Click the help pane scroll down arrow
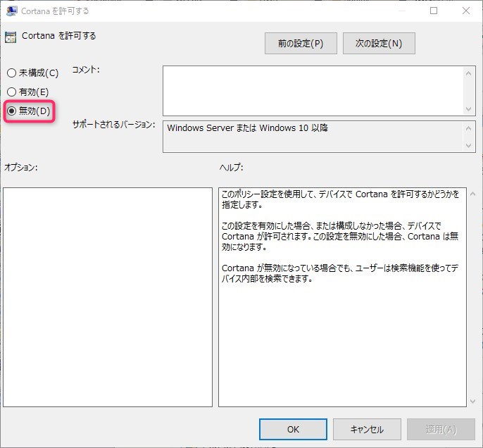The height and width of the screenshot is (448, 483). [x=473, y=402]
